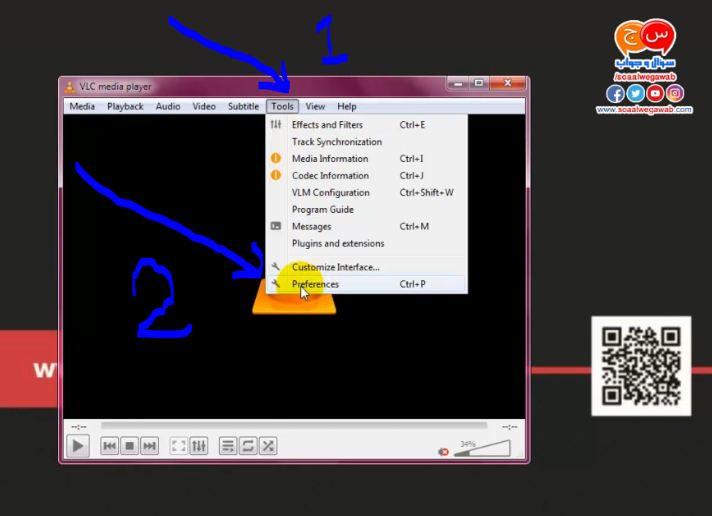Click the mute speaker icon
Viewport: 712px width, 516px height.
(443, 452)
